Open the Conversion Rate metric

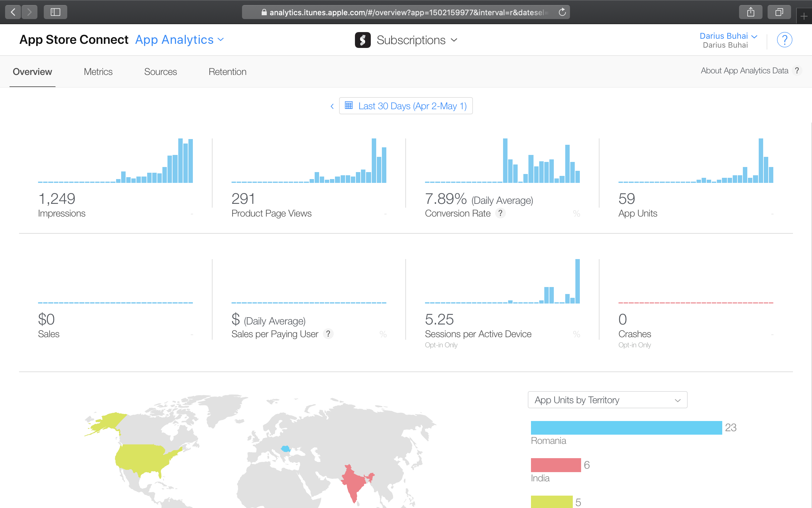[458, 213]
